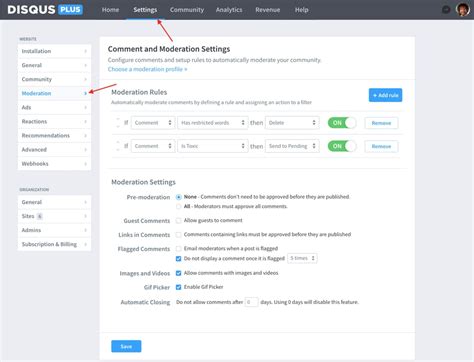The width and height of the screenshot is (474, 362).
Task: Open the user avatar menu
Action: click(x=463, y=10)
